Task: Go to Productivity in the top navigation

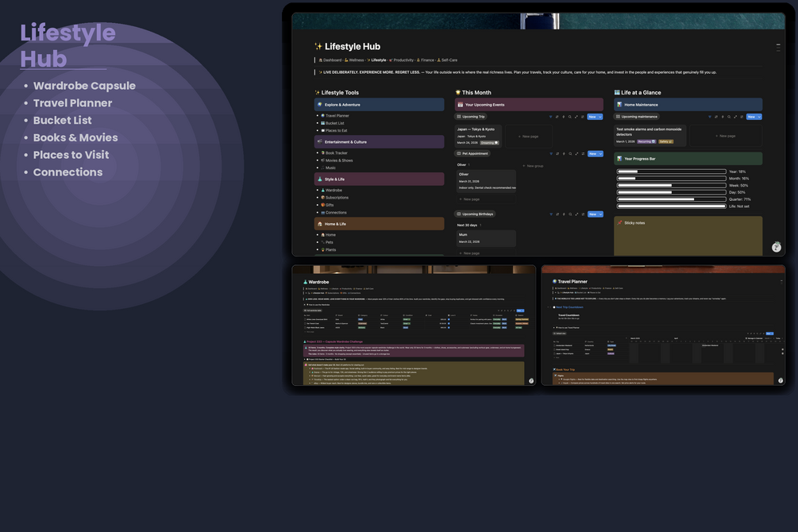Action: pyautogui.click(x=402, y=60)
